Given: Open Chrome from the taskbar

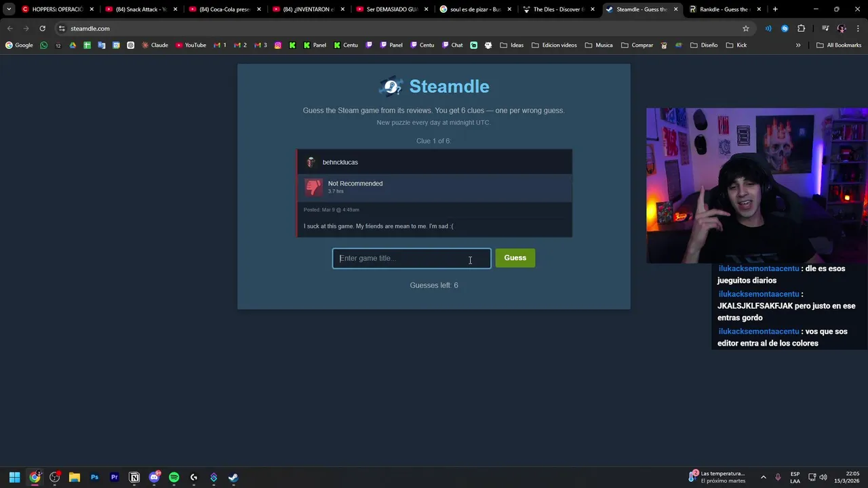Looking at the screenshot, I should (35, 477).
